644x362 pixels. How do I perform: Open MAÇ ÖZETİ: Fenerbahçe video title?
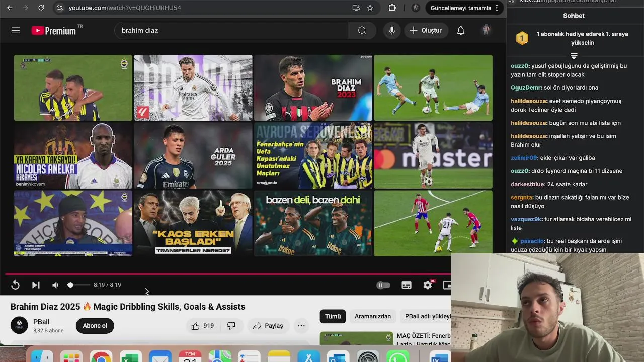(x=424, y=339)
